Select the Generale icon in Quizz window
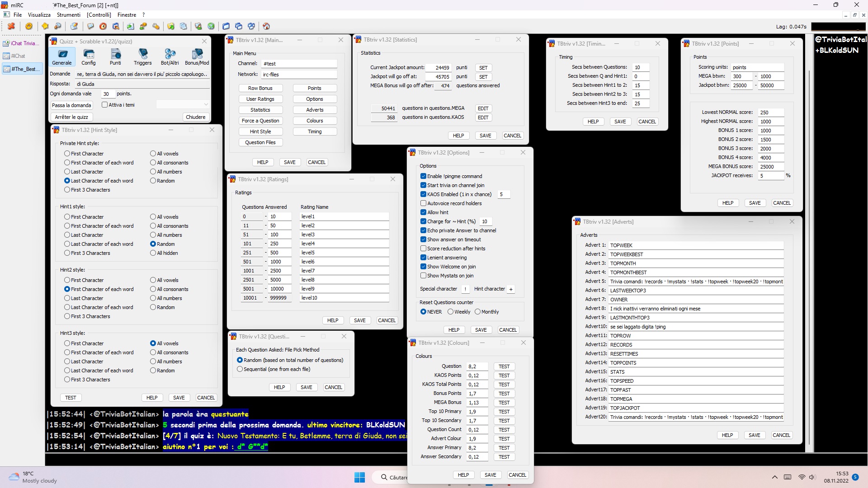Screen dimensions: 868x488 (x=62, y=57)
